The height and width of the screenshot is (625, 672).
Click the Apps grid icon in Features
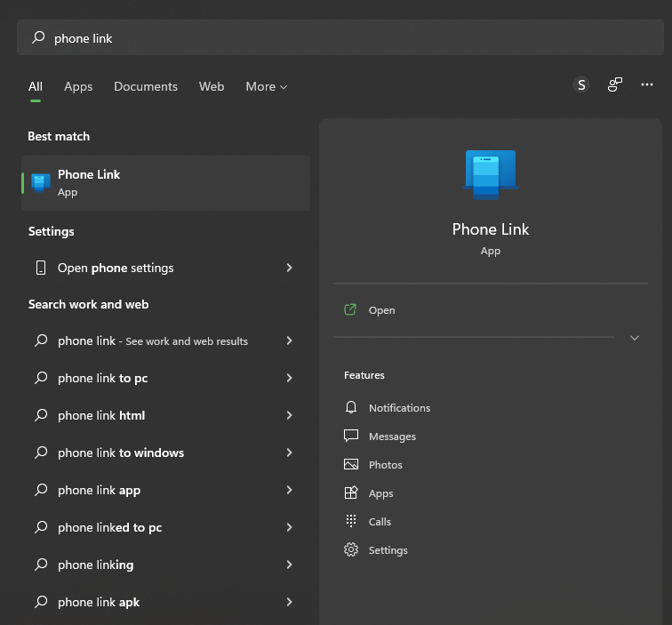[351, 493]
